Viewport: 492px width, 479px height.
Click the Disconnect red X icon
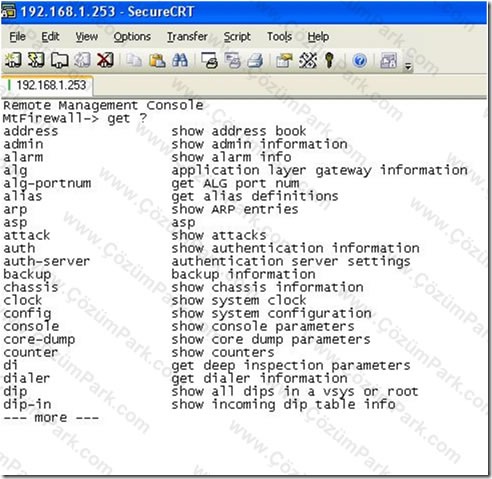pos(105,60)
